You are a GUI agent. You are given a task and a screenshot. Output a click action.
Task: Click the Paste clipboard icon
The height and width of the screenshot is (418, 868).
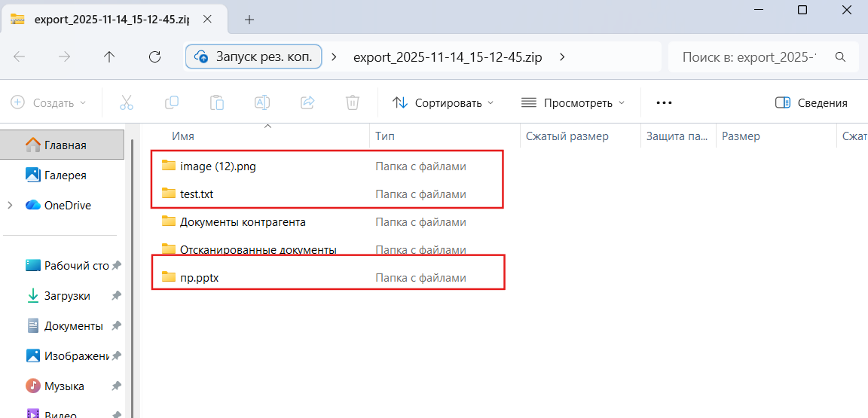[217, 102]
